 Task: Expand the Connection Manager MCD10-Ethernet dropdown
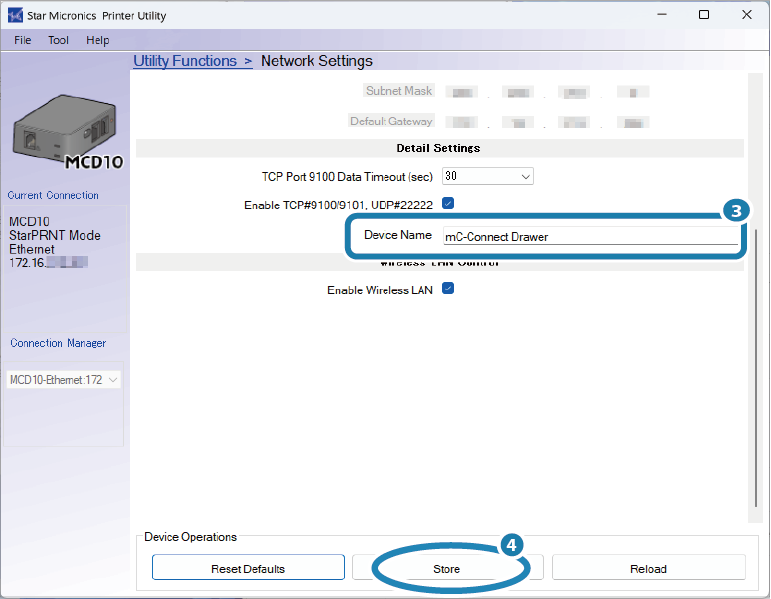pyautogui.click(x=63, y=380)
